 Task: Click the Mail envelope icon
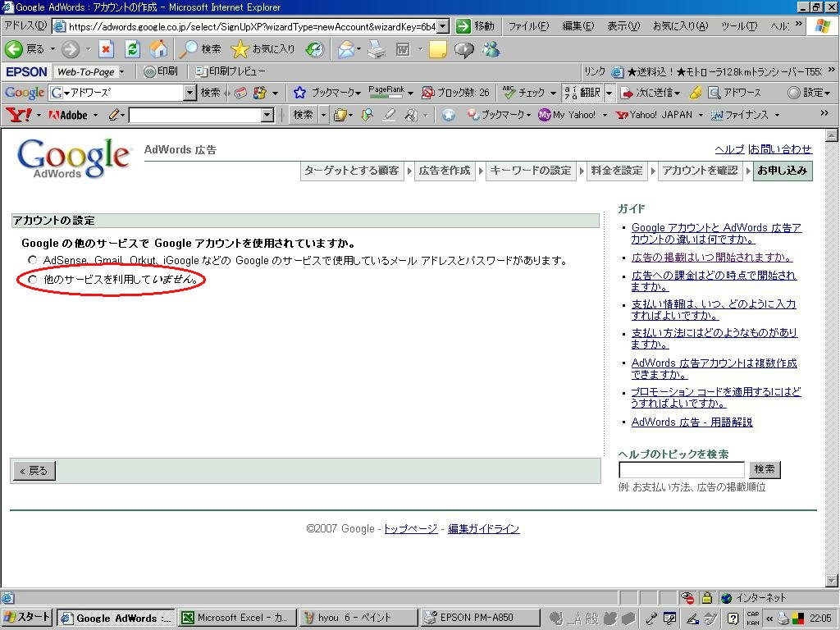[x=346, y=49]
